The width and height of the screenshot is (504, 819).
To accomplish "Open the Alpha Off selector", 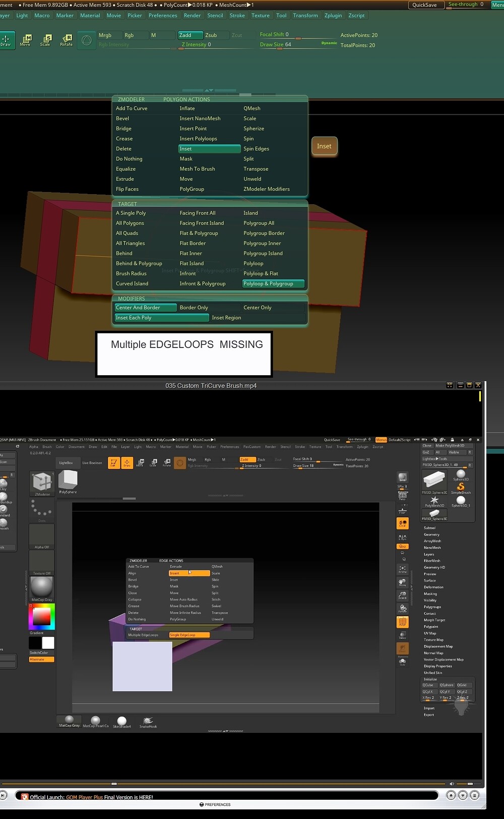I will [x=42, y=537].
